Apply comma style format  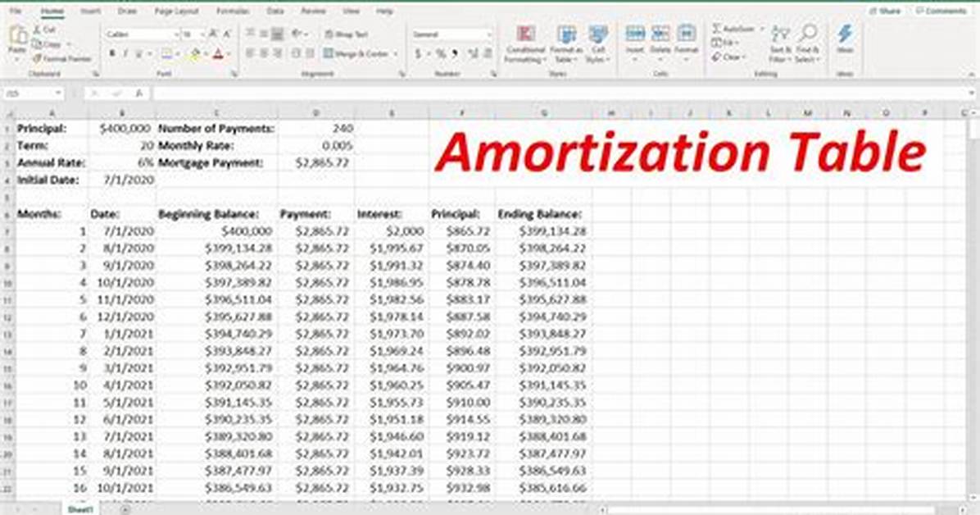click(455, 54)
